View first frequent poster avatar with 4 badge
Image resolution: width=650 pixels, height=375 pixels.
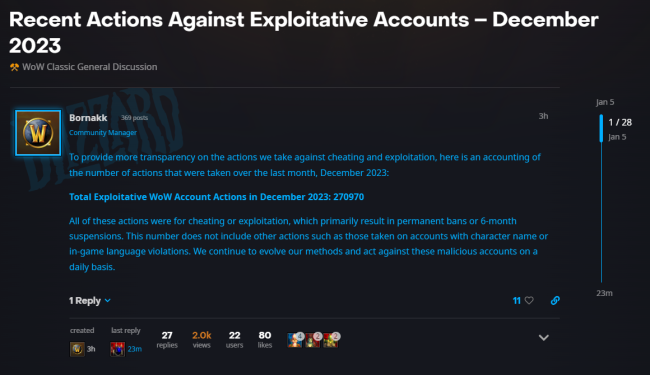(x=295, y=340)
